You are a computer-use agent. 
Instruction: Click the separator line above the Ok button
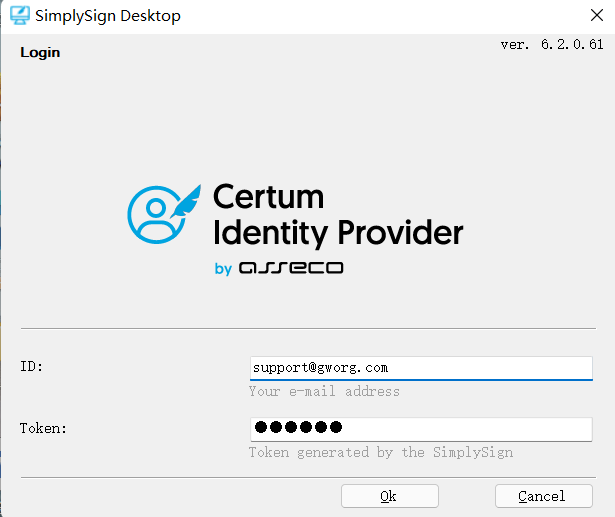click(x=308, y=477)
